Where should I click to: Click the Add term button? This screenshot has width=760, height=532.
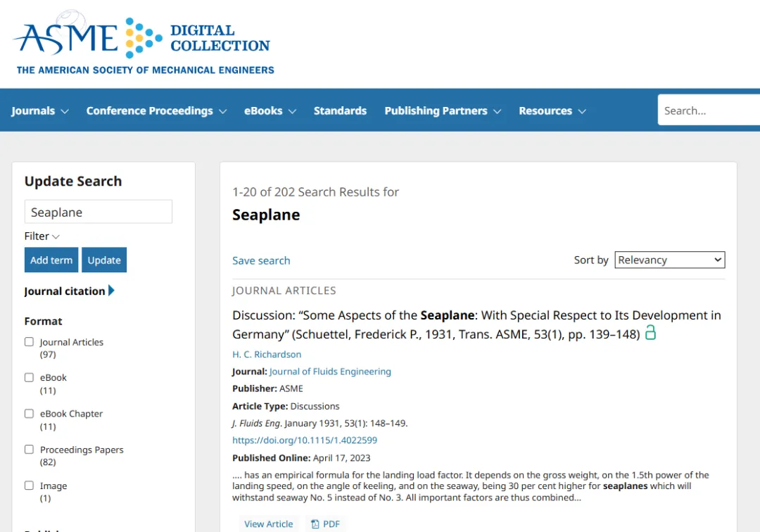[x=51, y=260]
